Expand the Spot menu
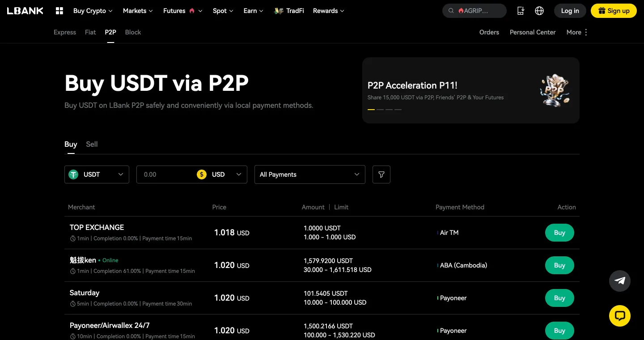 click(223, 11)
